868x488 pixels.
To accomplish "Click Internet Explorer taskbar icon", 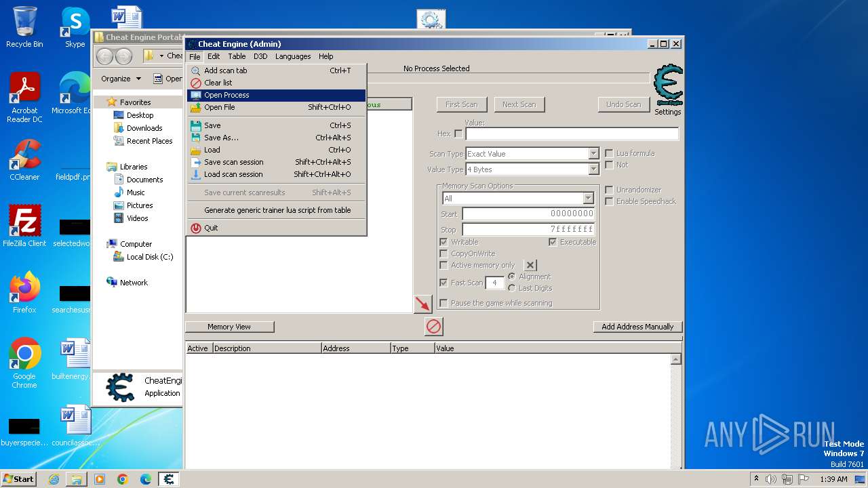I will point(54,479).
